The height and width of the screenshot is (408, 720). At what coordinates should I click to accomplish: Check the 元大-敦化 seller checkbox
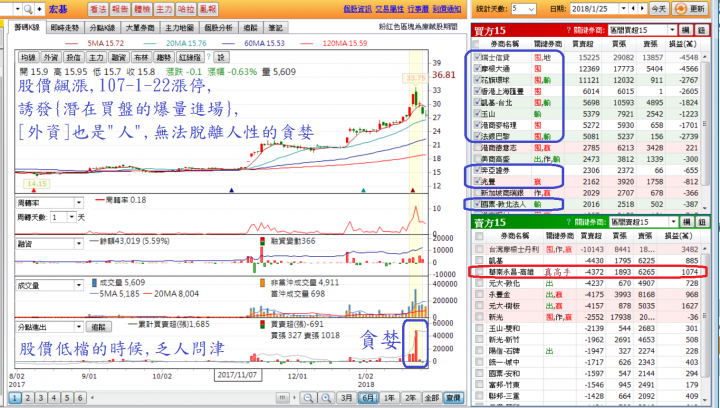click(479, 283)
